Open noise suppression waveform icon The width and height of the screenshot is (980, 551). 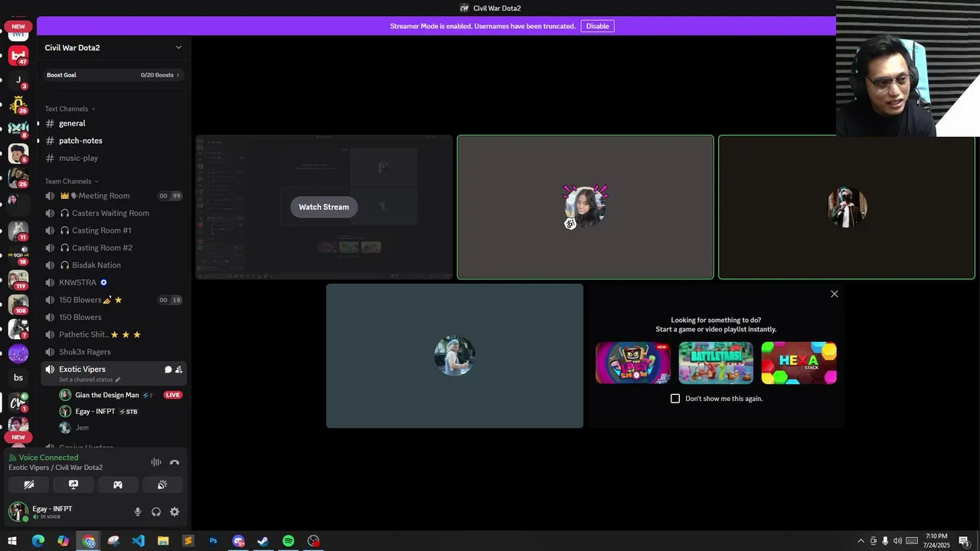coord(156,462)
